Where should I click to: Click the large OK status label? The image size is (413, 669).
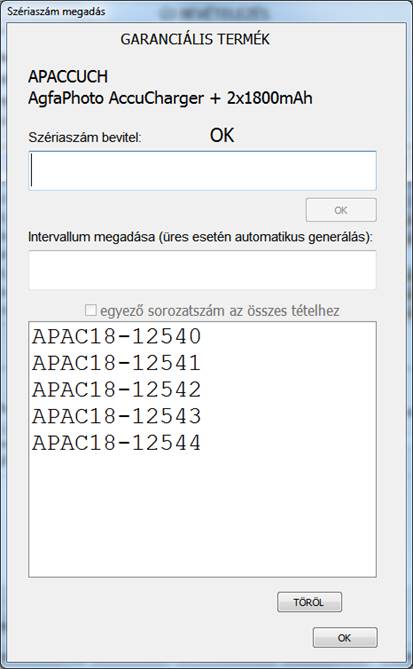[x=222, y=136]
